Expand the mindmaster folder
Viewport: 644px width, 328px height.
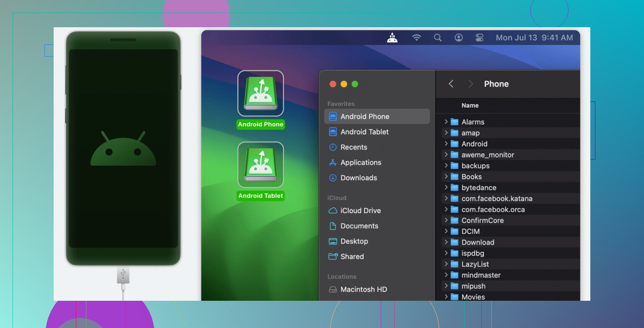(446, 275)
